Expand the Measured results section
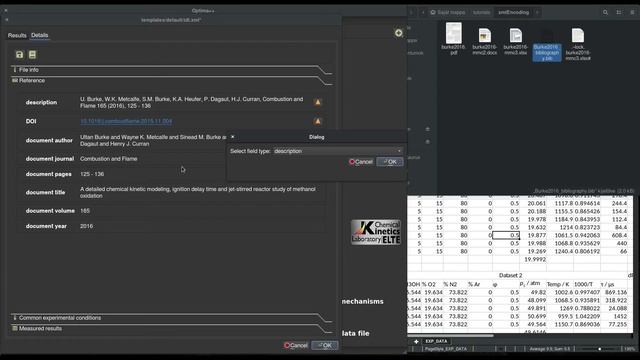Viewport: 640px width, 360px height. [x=171, y=328]
